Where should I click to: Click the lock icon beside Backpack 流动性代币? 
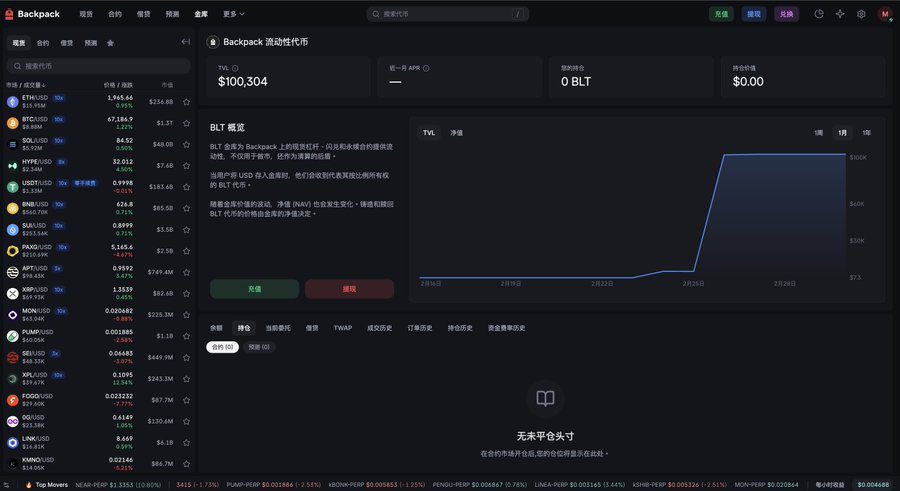point(213,42)
